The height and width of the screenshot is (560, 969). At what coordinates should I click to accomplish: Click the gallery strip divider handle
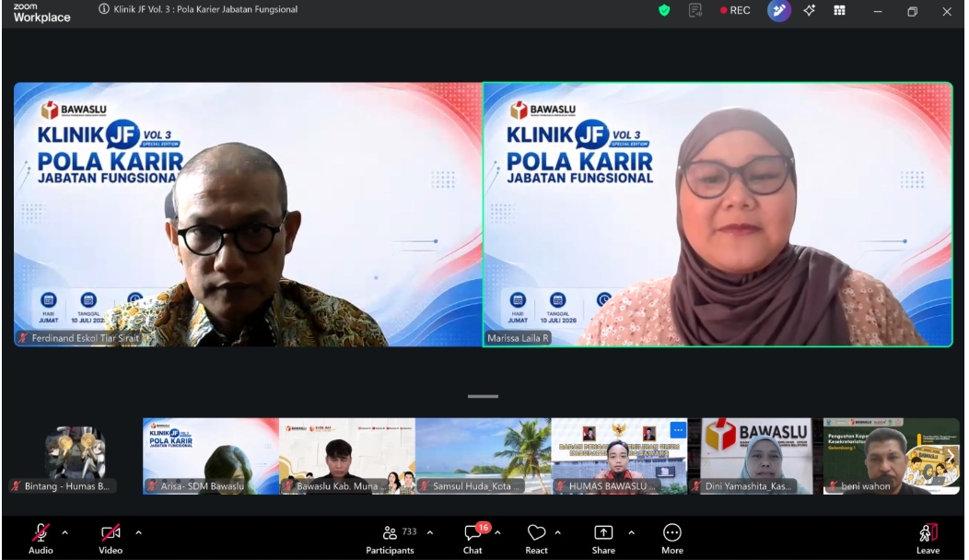483,396
